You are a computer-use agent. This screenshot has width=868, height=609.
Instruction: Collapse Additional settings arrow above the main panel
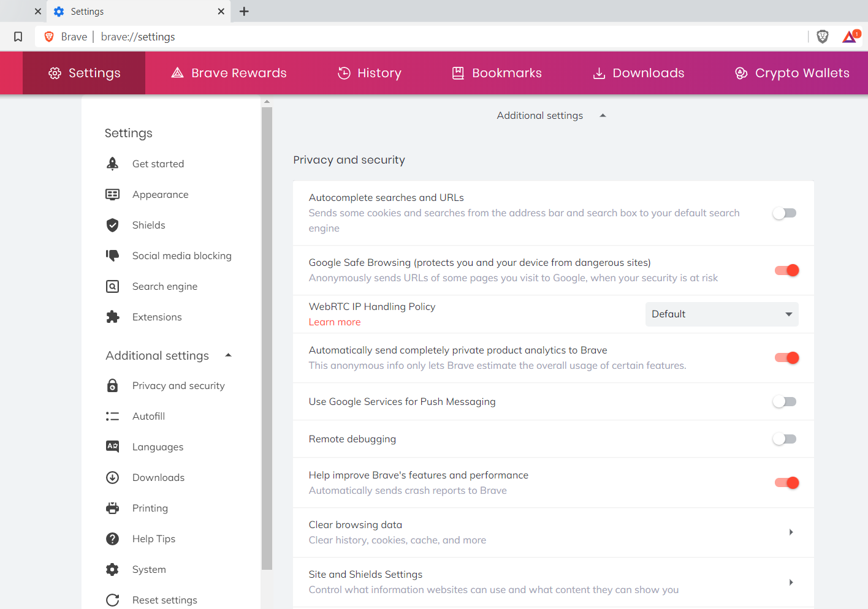pyautogui.click(x=603, y=115)
